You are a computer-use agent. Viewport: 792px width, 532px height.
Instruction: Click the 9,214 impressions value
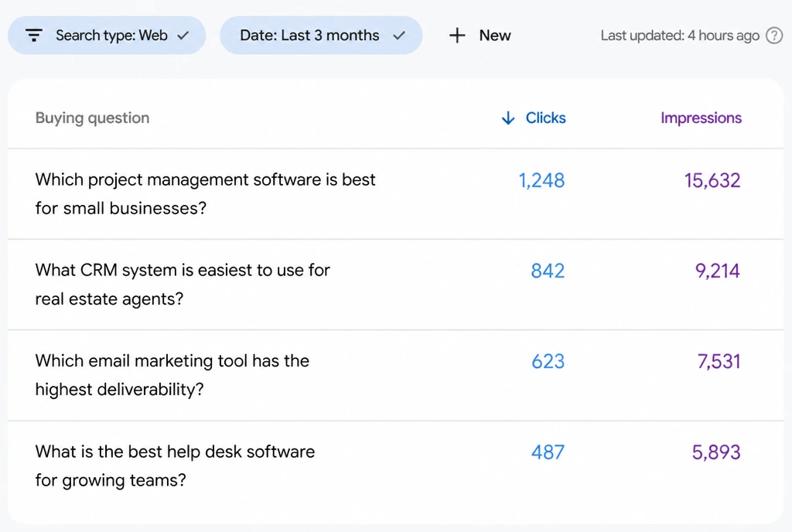pyautogui.click(x=717, y=271)
